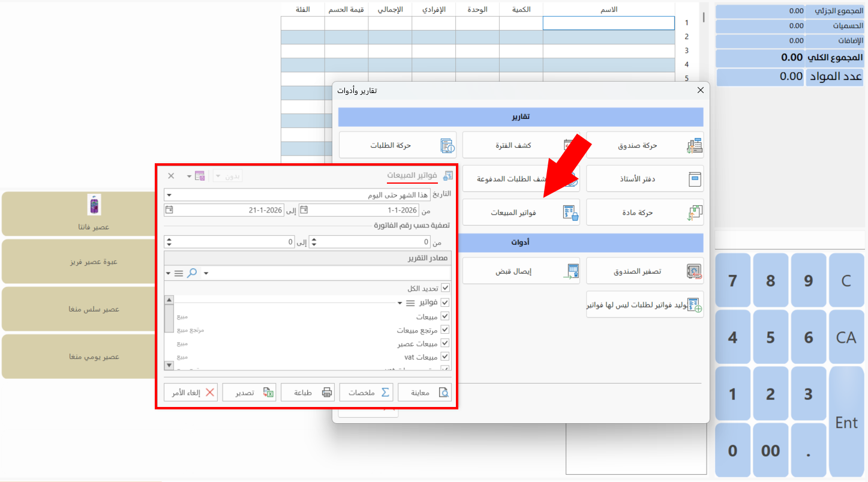Image resolution: width=868 pixels, height=482 pixels.
Task: Click the تصدير export button
Action: click(249, 393)
